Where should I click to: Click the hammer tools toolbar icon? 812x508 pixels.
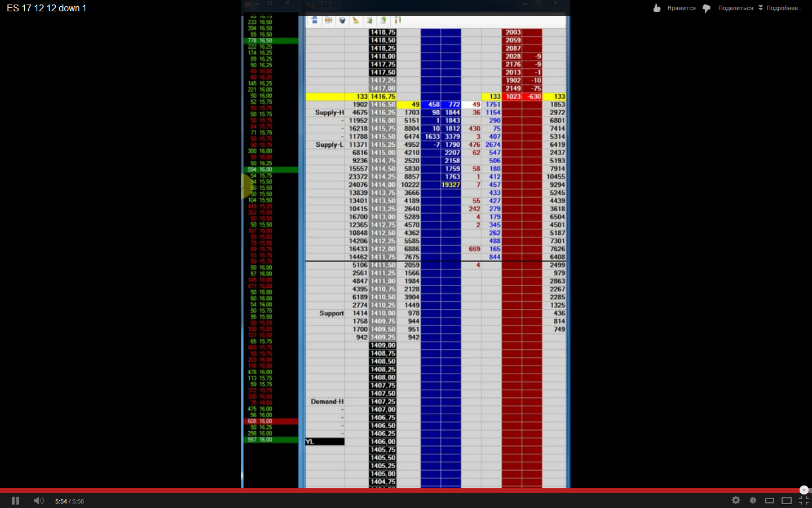coord(397,20)
